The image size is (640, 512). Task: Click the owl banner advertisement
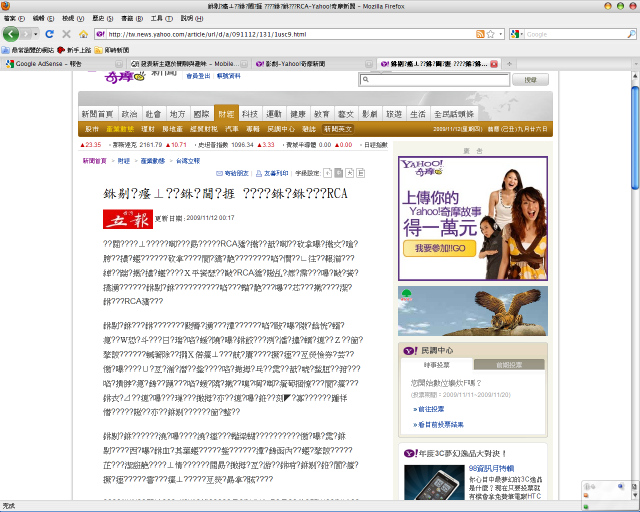[x=473, y=311]
